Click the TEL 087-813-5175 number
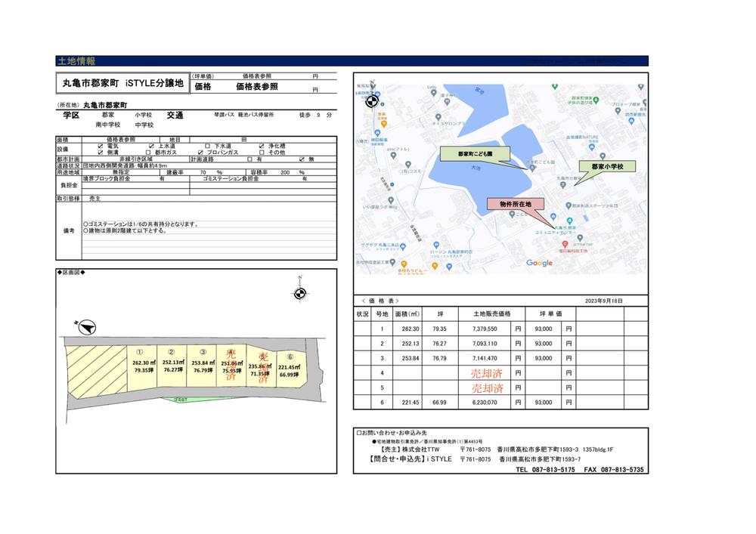This screenshot has width=756, height=534. tap(545, 470)
